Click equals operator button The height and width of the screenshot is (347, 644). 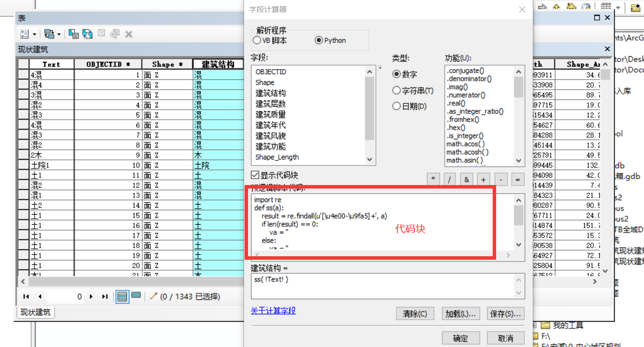(518, 180)
